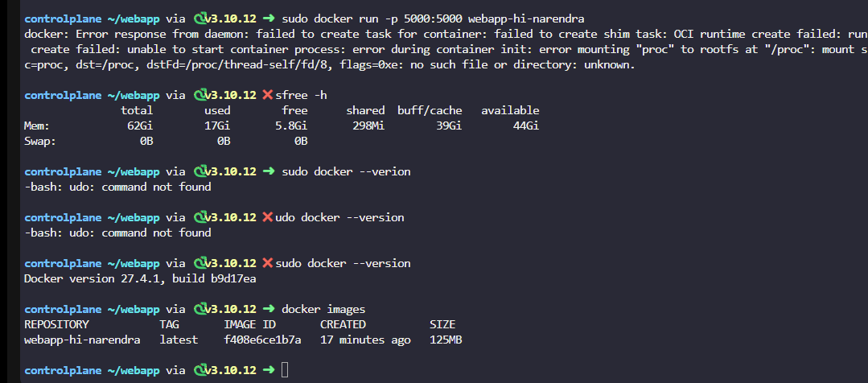868x383 pixels.
Task: Click the Python icon on the empty last prompt
Action: click(x=200, y=370)
